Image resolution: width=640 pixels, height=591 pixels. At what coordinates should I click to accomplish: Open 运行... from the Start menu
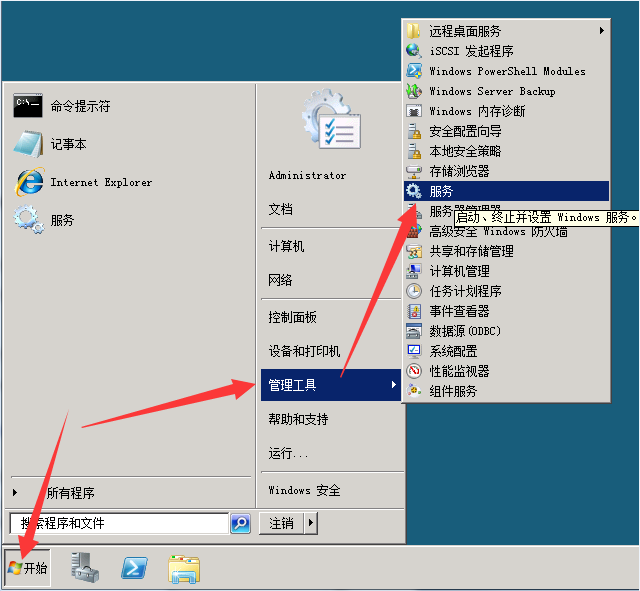(288, 453)
